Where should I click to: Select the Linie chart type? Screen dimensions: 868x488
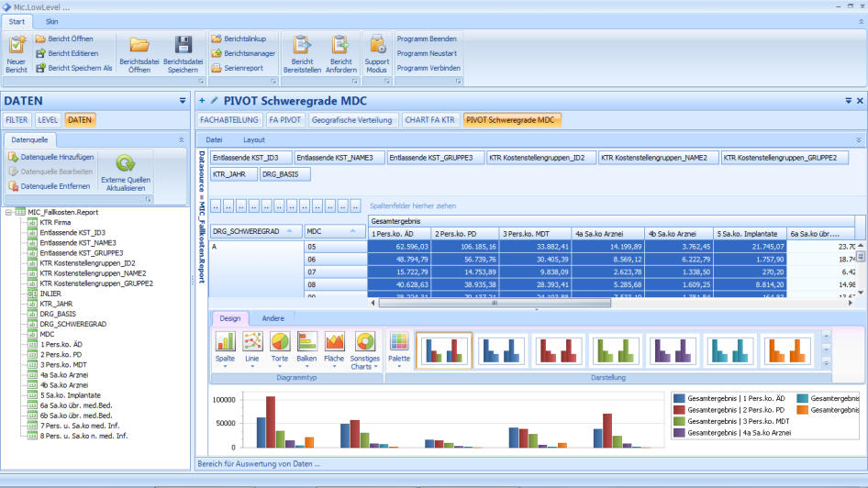tap(252, 342)
